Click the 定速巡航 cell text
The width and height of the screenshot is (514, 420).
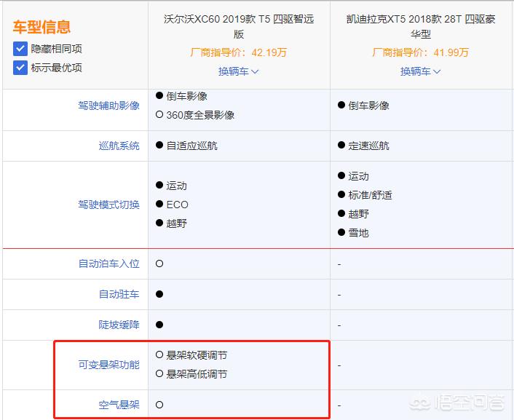click(368, 146)
